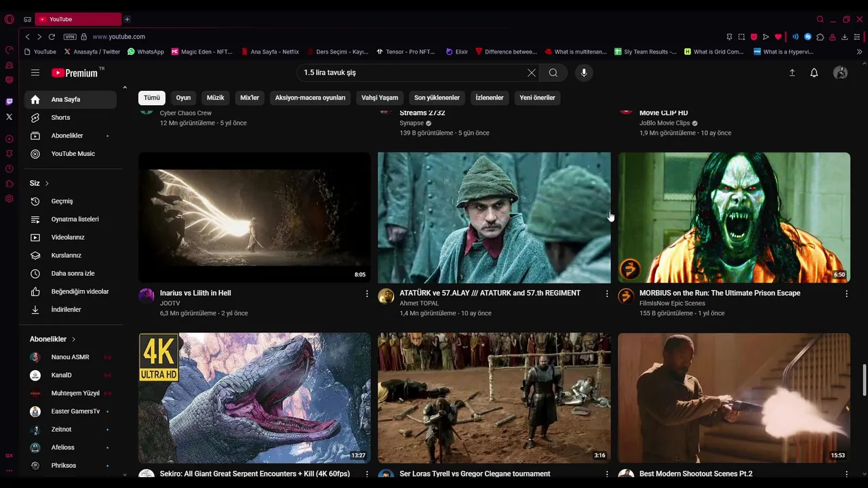Open MORBIUS on the Run video title
This screenshot has height=488, width=868.
719,293
